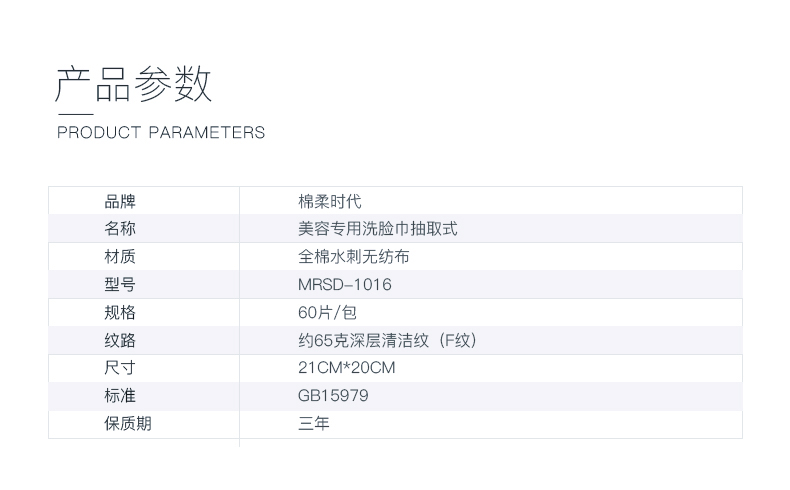
Task: Click the product name 美容专用洗脸巾抽取式
Action: pyautogui.click(x=377, y=229)
